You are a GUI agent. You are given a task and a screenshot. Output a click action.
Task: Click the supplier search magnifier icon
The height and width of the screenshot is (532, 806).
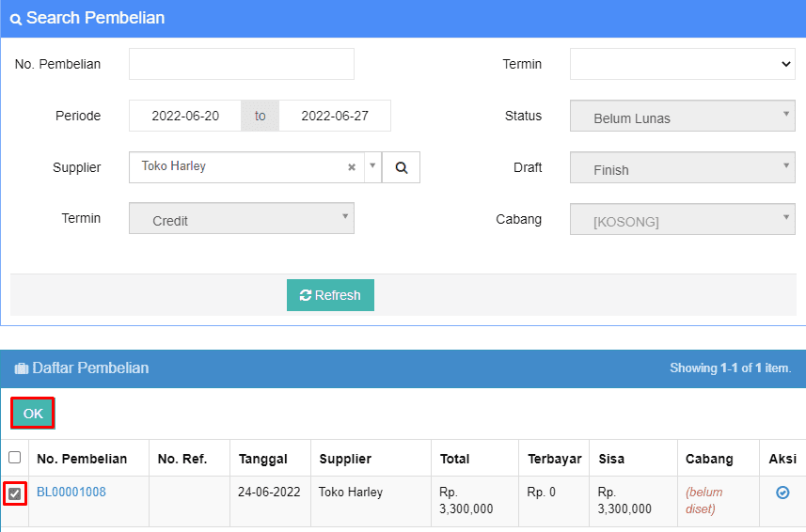click(x=401, y=167)
